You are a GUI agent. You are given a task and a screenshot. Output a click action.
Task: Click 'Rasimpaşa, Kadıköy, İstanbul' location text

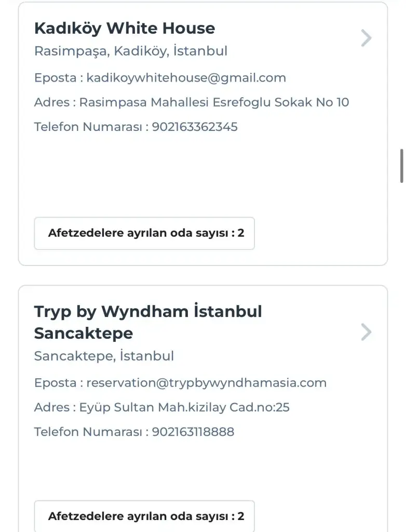pos(131,51)
